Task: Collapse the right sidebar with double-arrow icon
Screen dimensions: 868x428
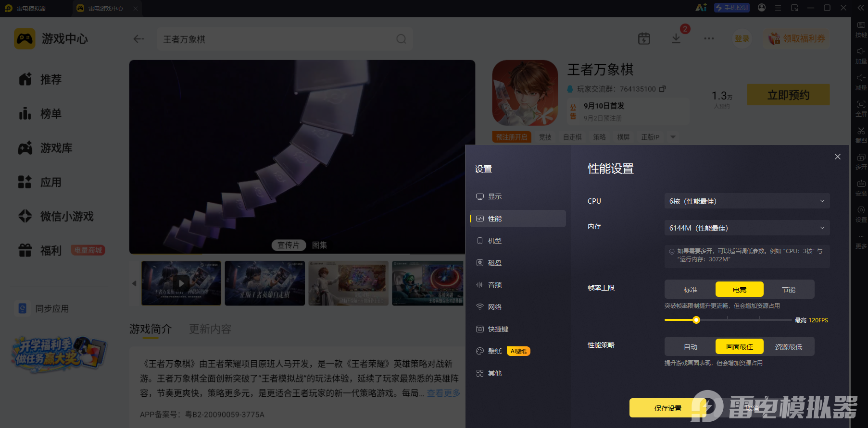Action: pos(861,8)
